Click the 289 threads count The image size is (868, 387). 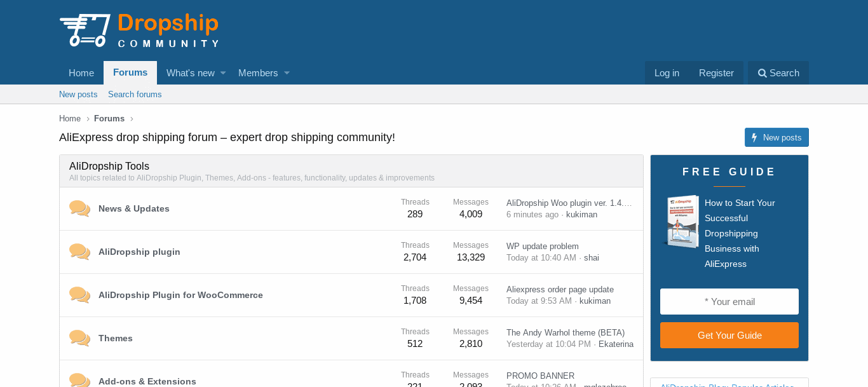pyautogui.click(x=415, y=214)
